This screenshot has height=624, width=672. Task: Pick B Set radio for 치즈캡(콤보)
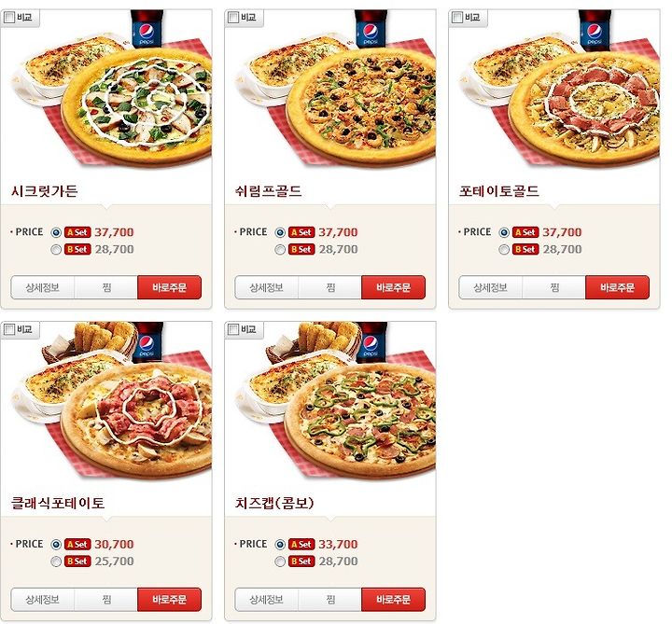click(x=280, y=562)
